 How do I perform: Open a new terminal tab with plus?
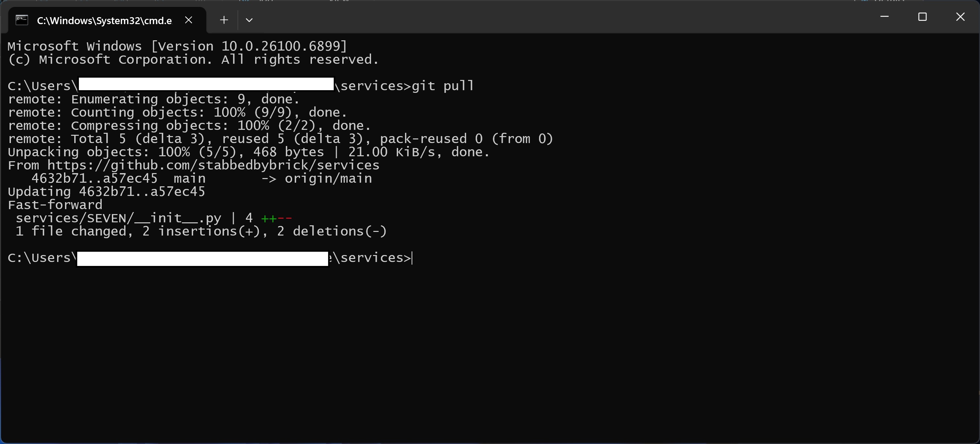(224, 20)
